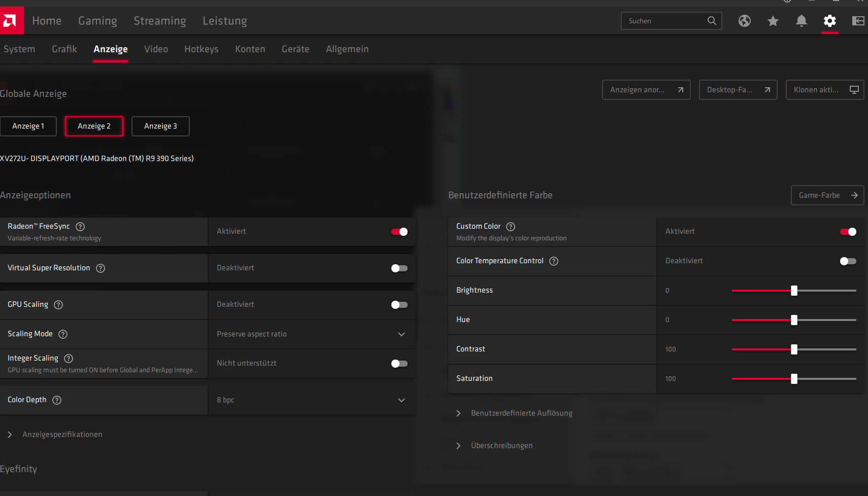Switch to Video settings tab
Viewport: 868px width, 496px height.
(x=156, y=49)
